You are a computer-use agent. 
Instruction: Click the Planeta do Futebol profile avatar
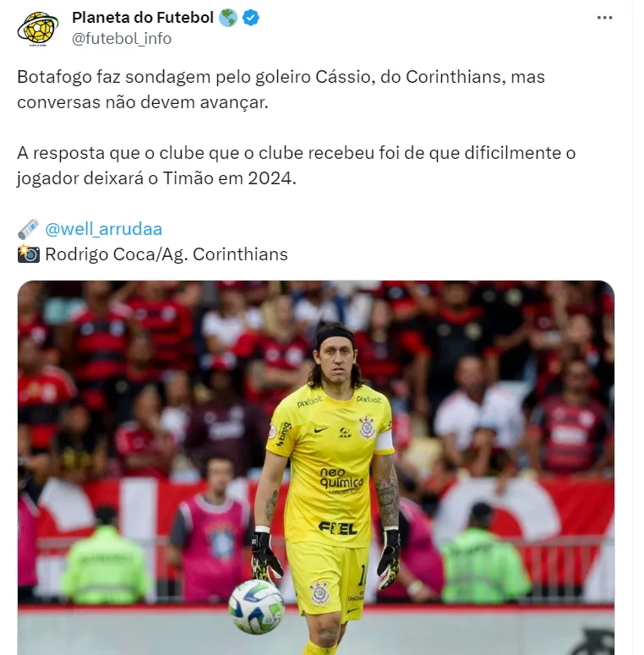(x=37, y=29)
